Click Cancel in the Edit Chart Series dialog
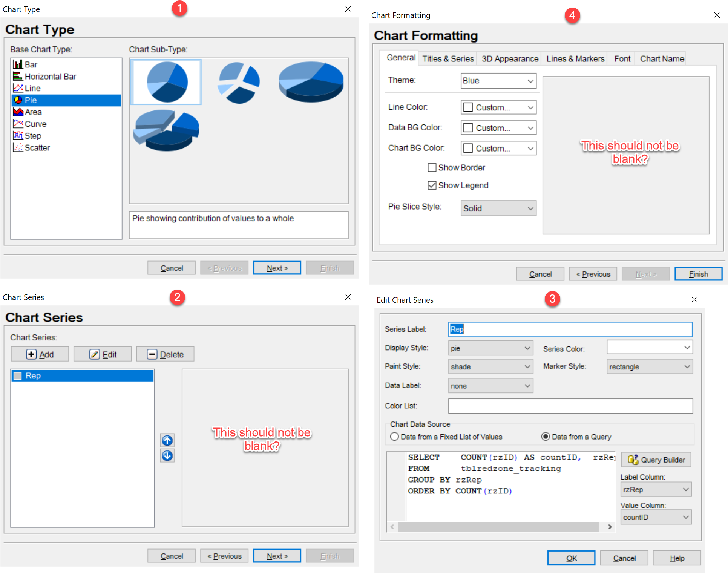728x573 pixels. (x=624, y=558)
